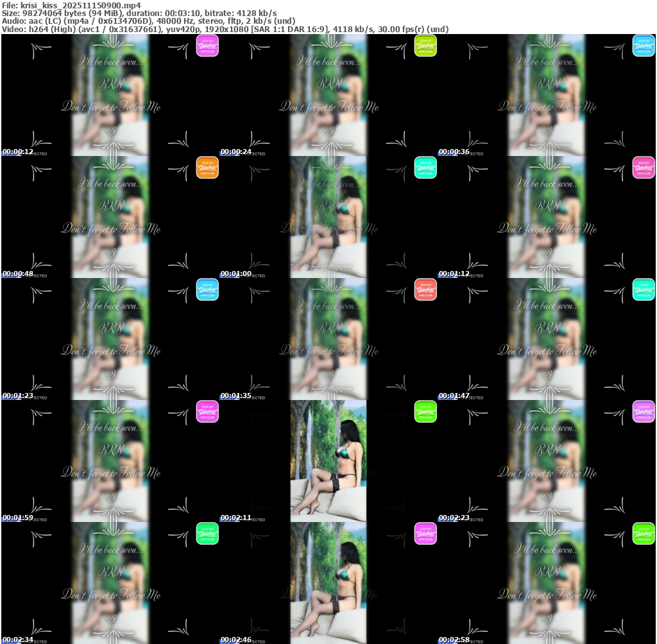Click the timestamp text 00:01:00
The width and height of the screenshot is (657, 644).
[236, 274]
